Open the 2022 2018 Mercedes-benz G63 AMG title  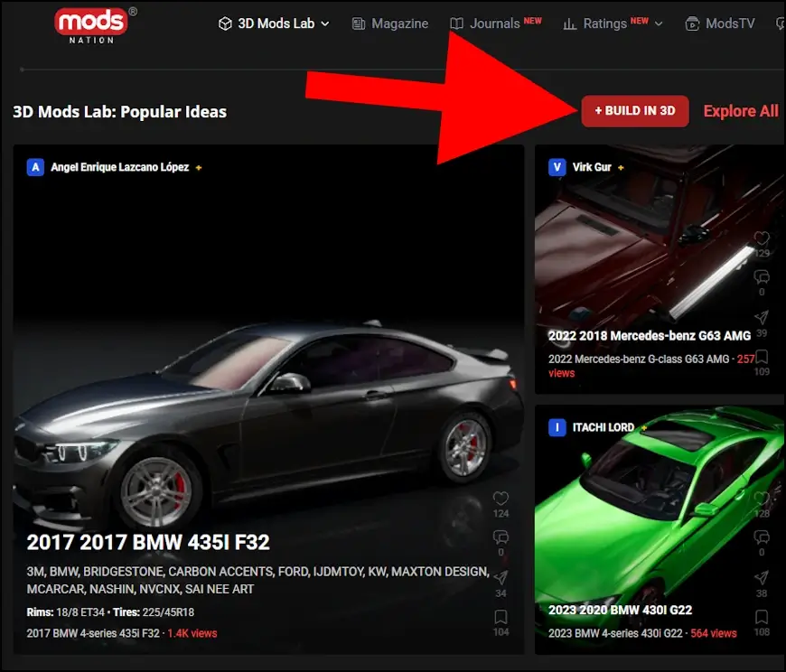click(650, 336)
